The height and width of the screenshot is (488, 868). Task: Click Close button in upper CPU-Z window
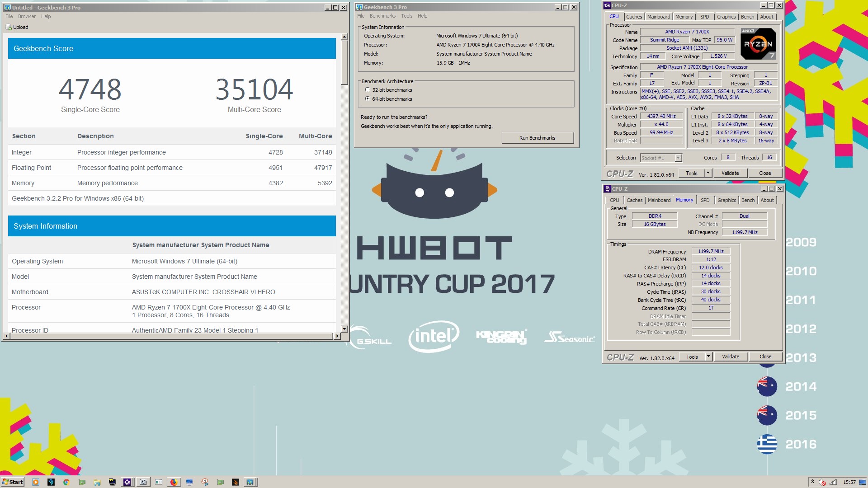(x=765, y=173)
